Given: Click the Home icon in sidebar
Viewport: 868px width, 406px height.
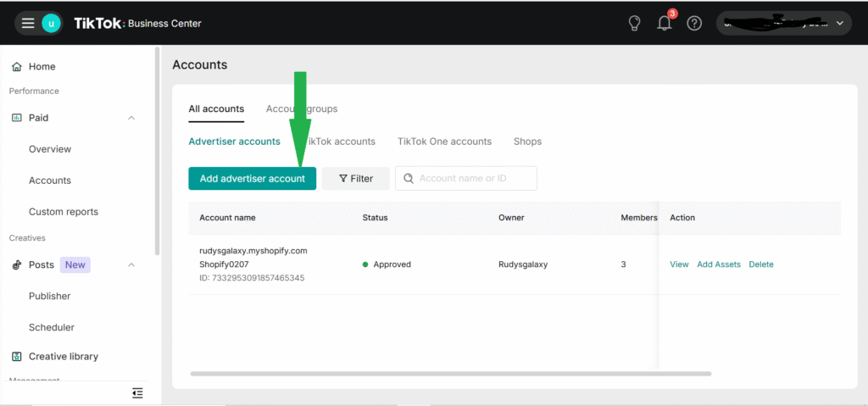Looking at the screenshot, I should click(x=17, y=67).
